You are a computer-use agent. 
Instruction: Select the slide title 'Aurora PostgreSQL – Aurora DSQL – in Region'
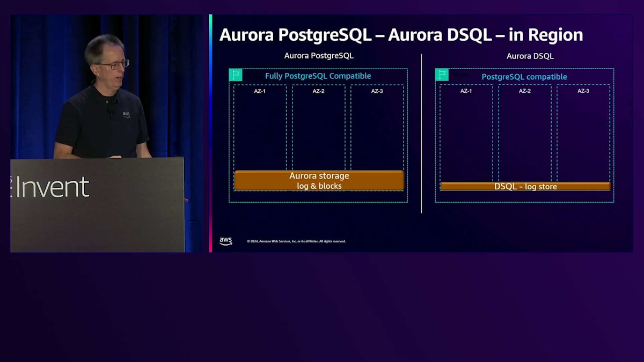401,35
